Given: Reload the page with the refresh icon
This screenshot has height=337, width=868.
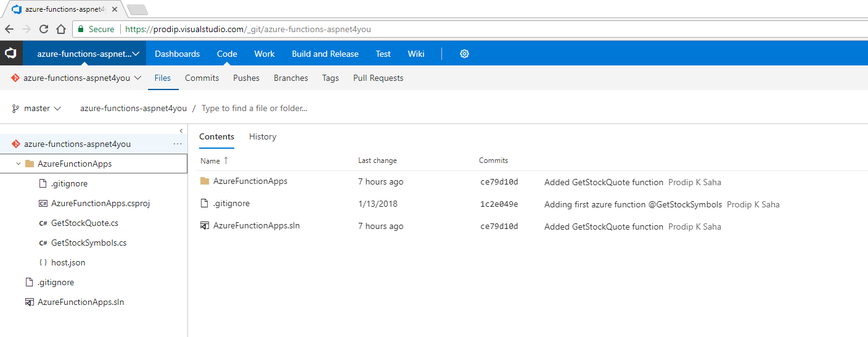Looking at the screenshot, I should 44,29.
